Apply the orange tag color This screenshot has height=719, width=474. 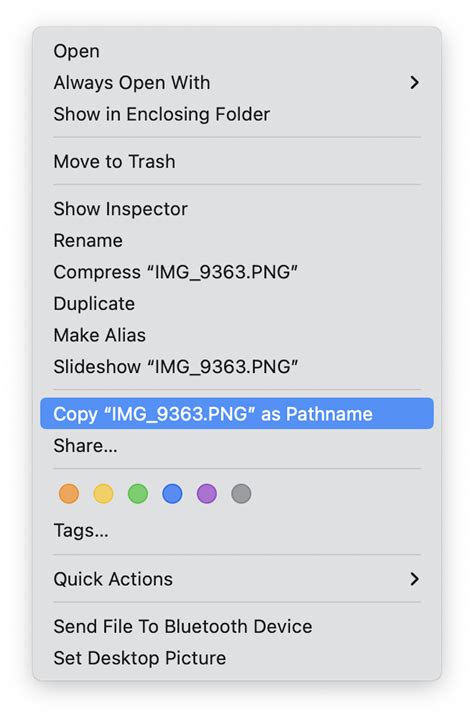tap(69, 494)
